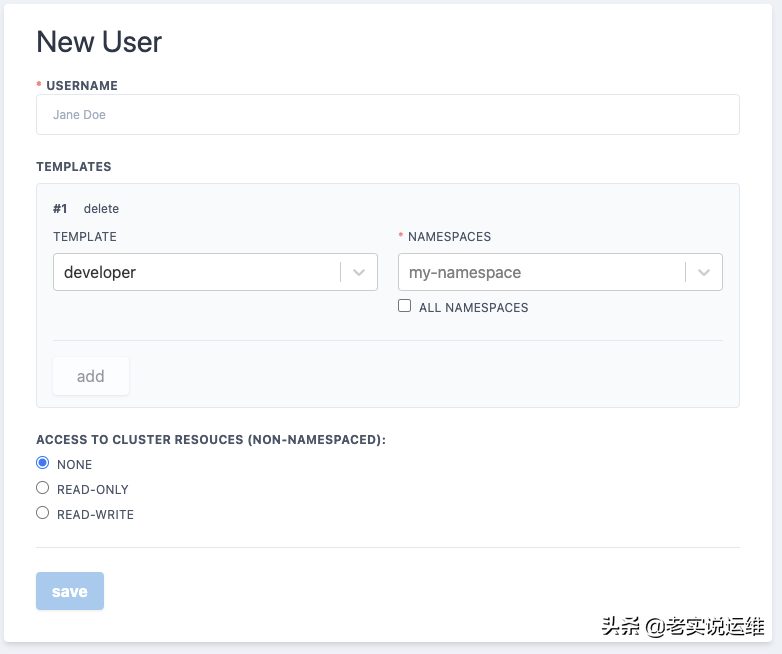Click the Username input field
This screenshot has width=782, height=654.
pyautogui.click(x=388, y=115)
